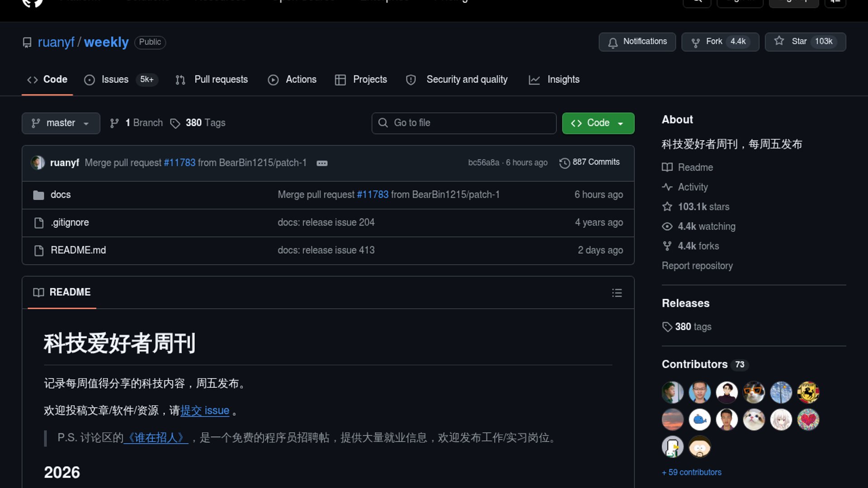Open the README.md file
This screenshot has width=868, height=488.
[x=78, y=250]
